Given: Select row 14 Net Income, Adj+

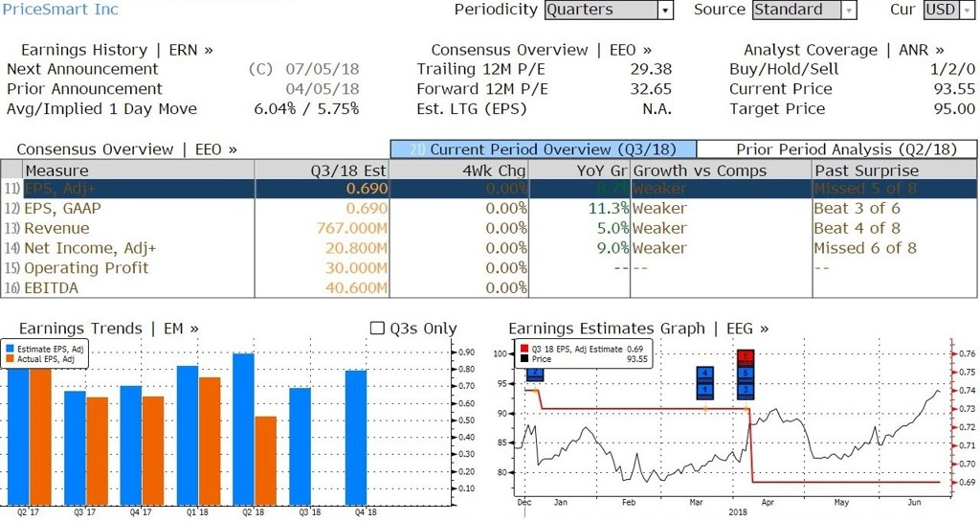Looking at the screenshot, I should coord(489,249).
